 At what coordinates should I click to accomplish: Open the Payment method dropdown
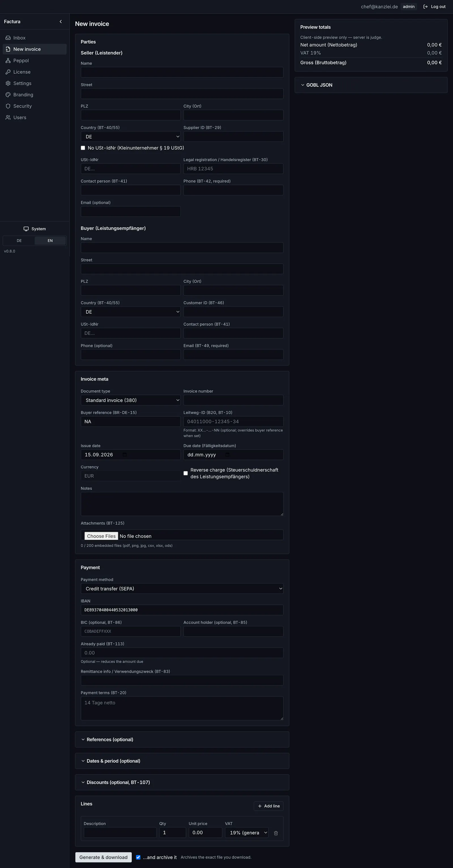click(x=182, y=588)
